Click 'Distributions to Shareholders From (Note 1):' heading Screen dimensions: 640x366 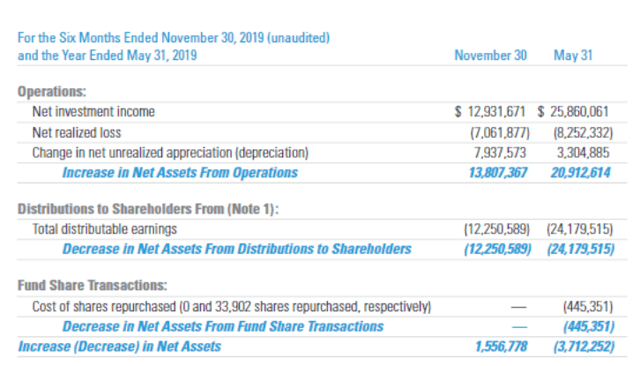148,209
